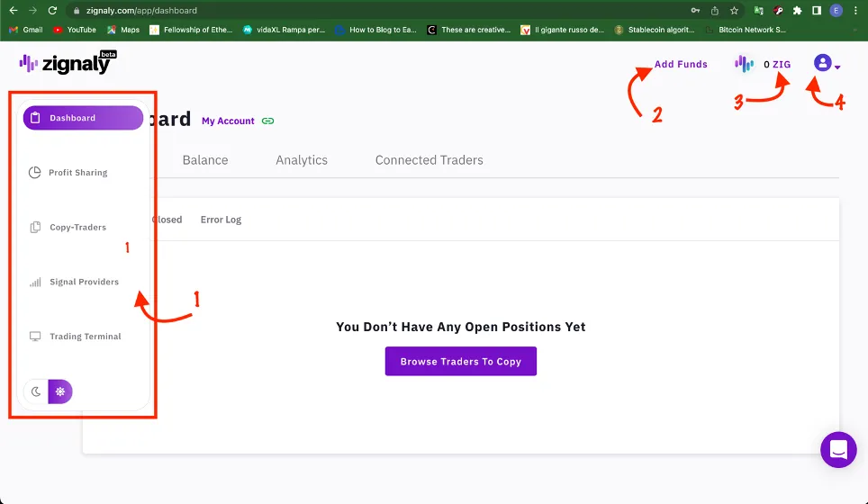Click the browser forward arrow

point(32,11)
